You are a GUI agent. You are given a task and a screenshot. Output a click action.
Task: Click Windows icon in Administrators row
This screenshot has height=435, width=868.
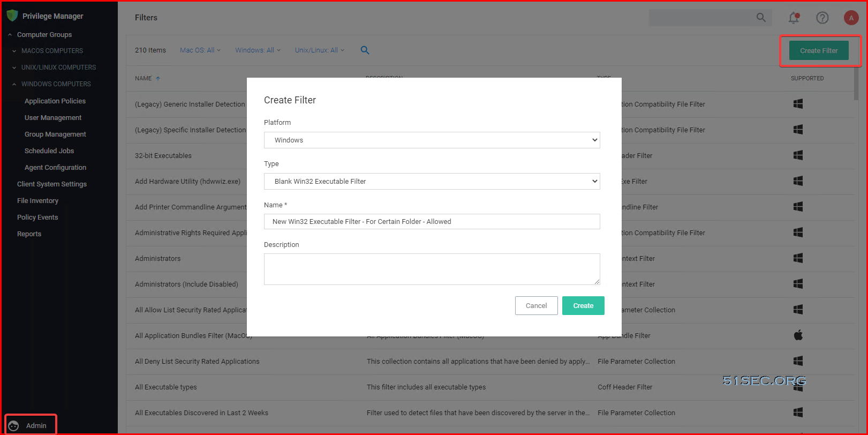pos(798,258)
